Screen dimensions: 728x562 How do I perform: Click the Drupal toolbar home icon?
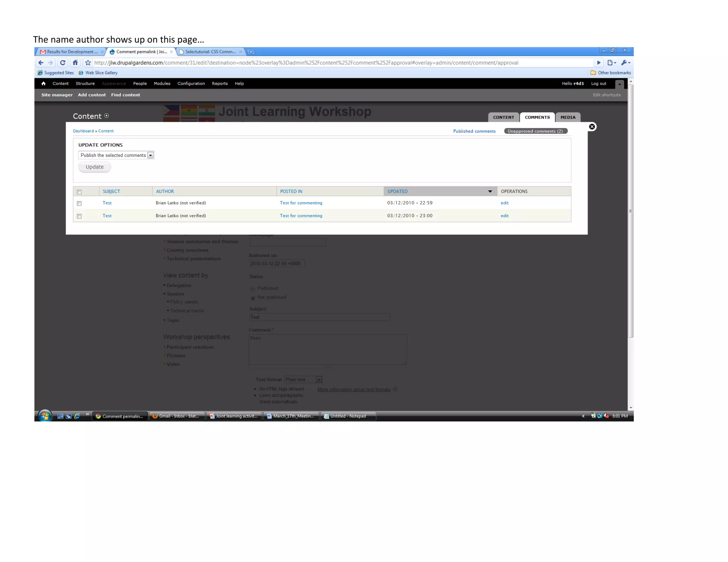coord(43,83)
